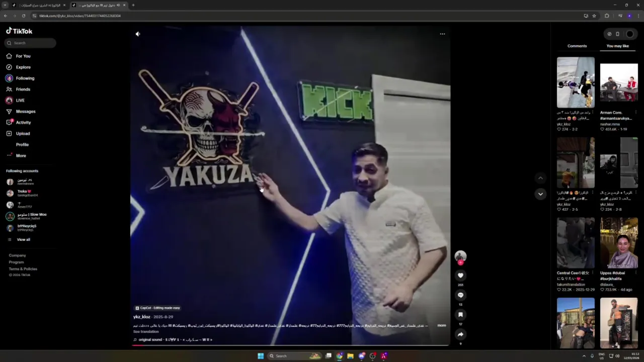Open the tab search dropdown arrow
The height and width of the screenshot is (362, 644).
coord(5,5)
